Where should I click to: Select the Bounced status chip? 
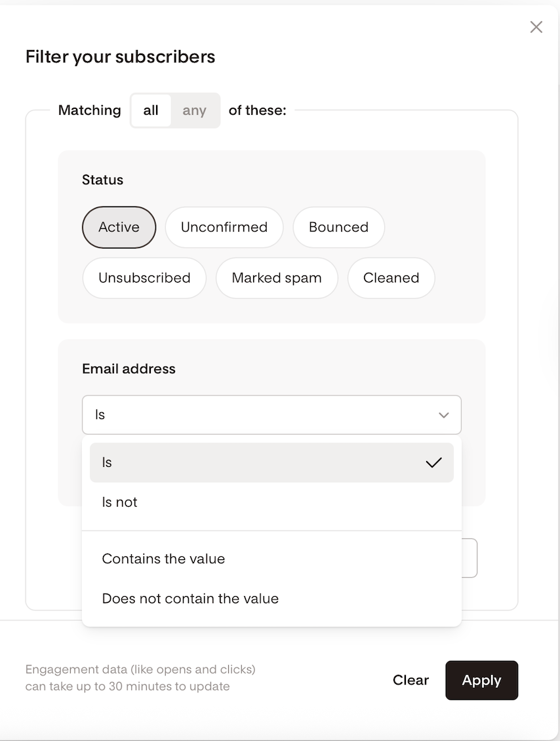pos(338,228)
